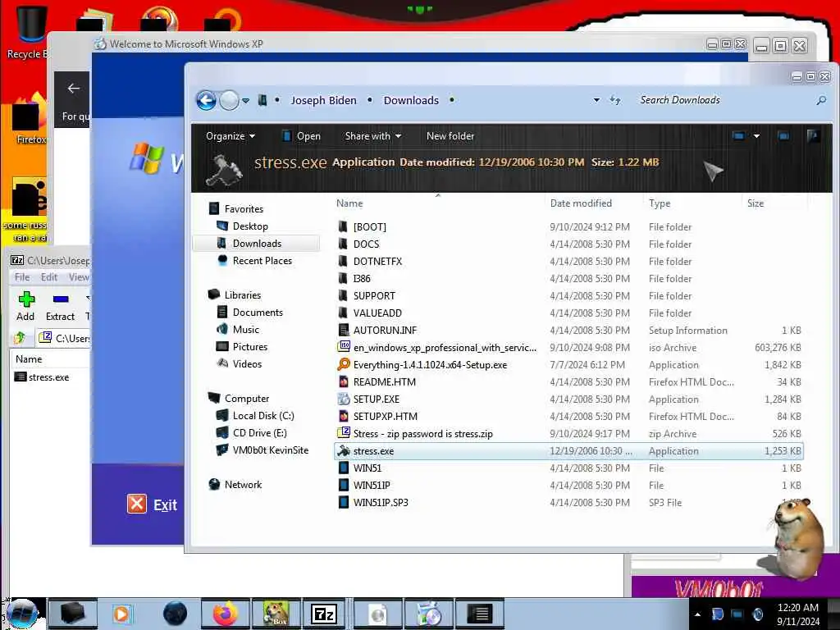Image resolution: width=840 pixels, height=630 pixels.
Task: Sort files by the Name column
Action: (349, 203)
